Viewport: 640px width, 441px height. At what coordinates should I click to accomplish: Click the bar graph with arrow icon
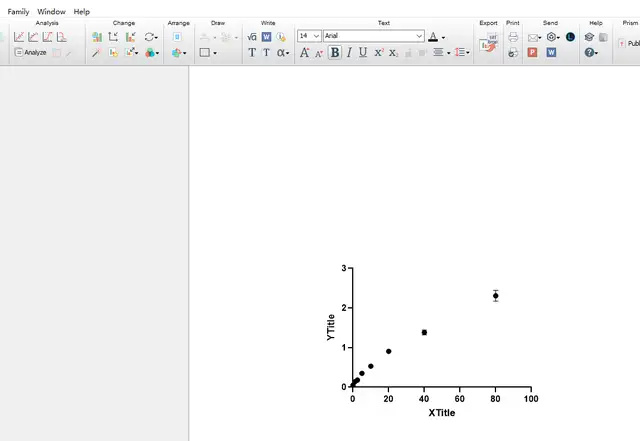[131, 37]
